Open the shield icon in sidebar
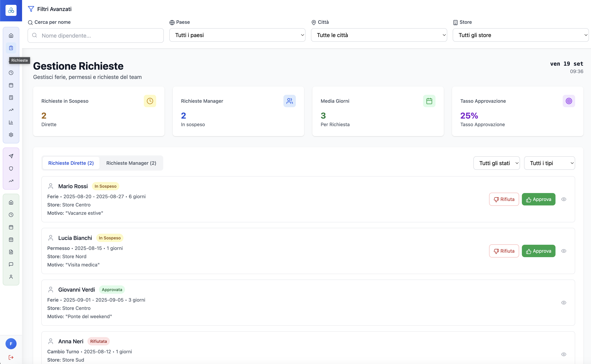The image size is (591, 364). (11, 169)
